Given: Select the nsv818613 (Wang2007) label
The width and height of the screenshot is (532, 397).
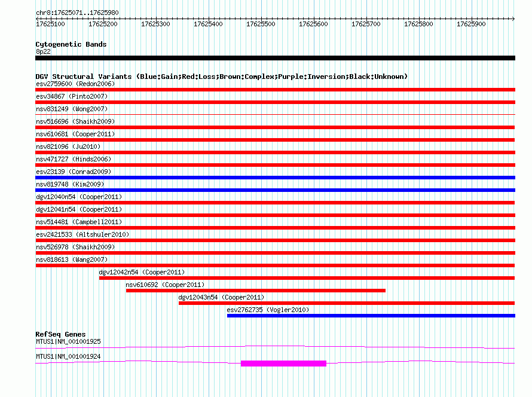Looking at the screenshot, I should 72,259.
